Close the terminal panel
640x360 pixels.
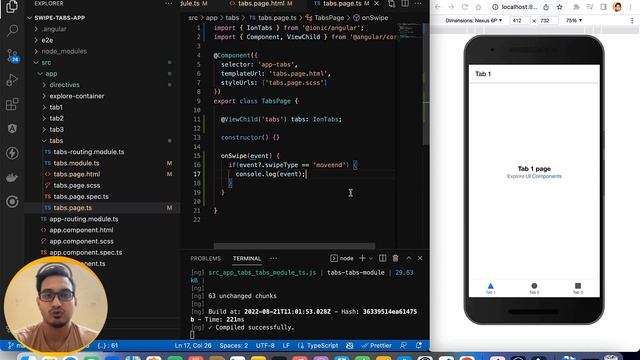420,258
